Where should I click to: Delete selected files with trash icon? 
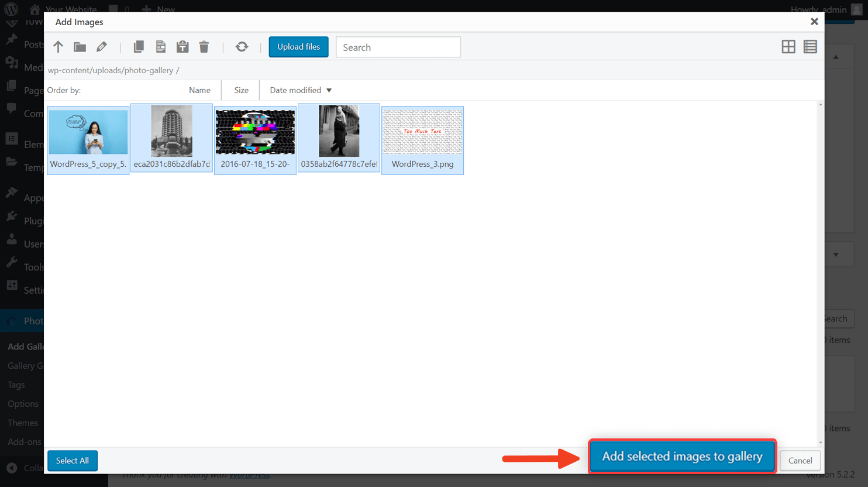(204, 47)
